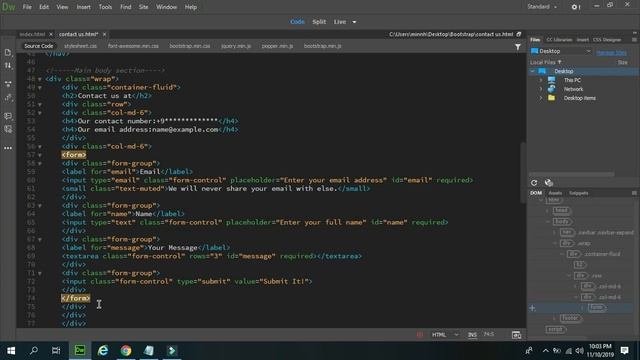Screen dimensions: 640x360
Task: Click the Select Parent Tag icon in left toolbar
Action: tap(8, 98)
